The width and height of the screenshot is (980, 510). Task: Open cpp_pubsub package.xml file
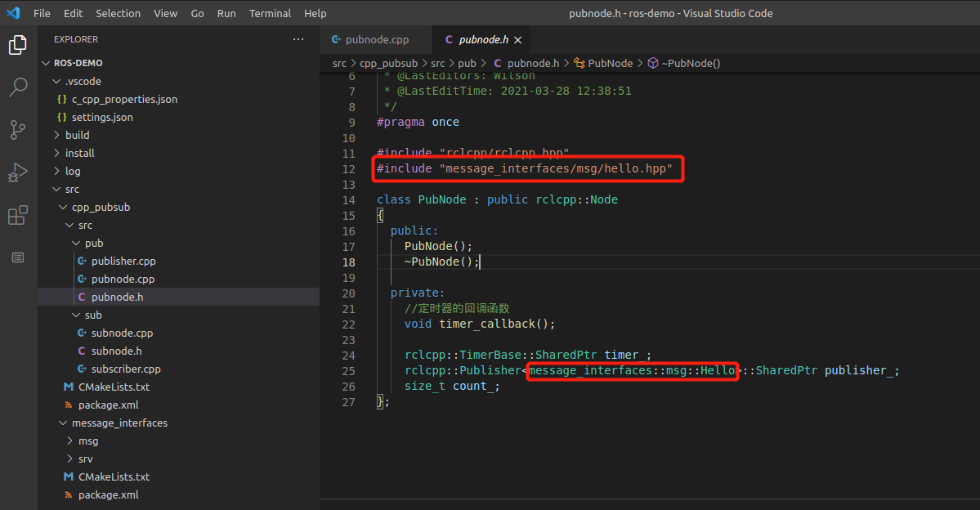[x=179, y=405]
